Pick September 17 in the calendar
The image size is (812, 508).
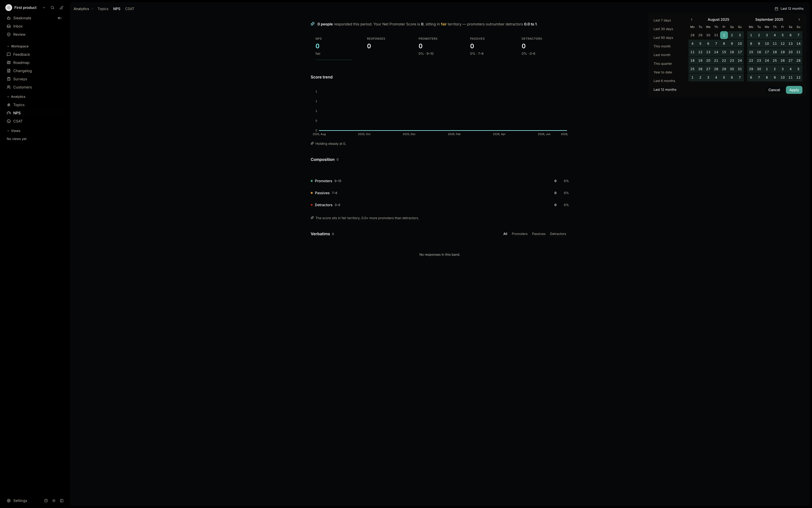[x=767, y=52]
